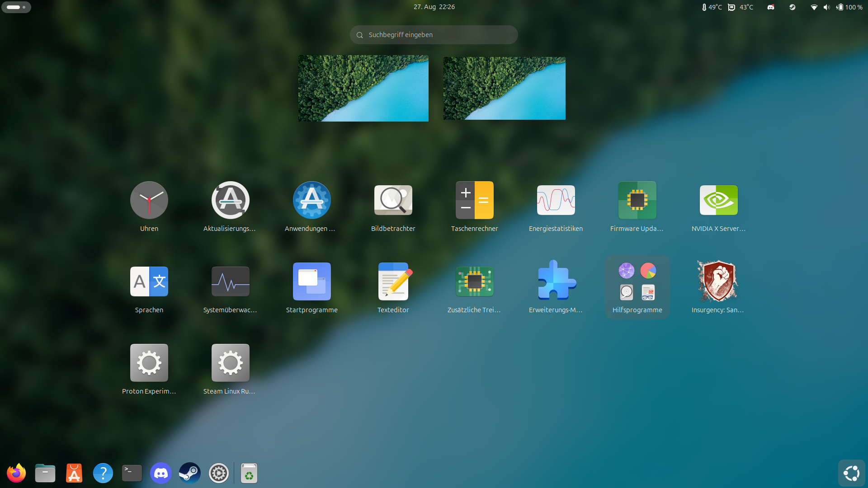Click the 49°C temperature indicator
This screenshot has height=488, width=868.
coord(712,7)
